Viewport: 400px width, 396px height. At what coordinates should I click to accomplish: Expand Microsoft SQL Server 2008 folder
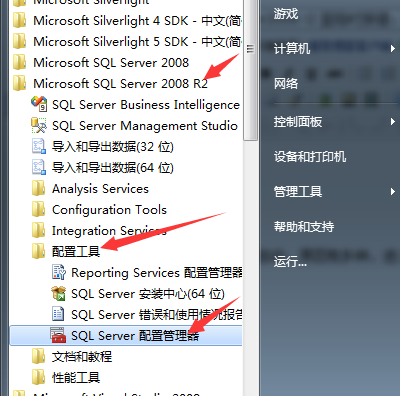111,62
